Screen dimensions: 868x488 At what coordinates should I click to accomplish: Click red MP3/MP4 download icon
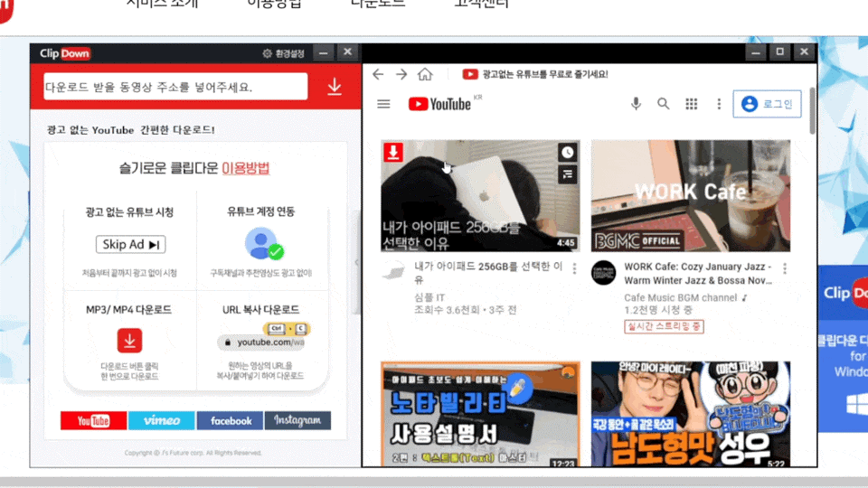pyautogui.click(x=129, y=341)
